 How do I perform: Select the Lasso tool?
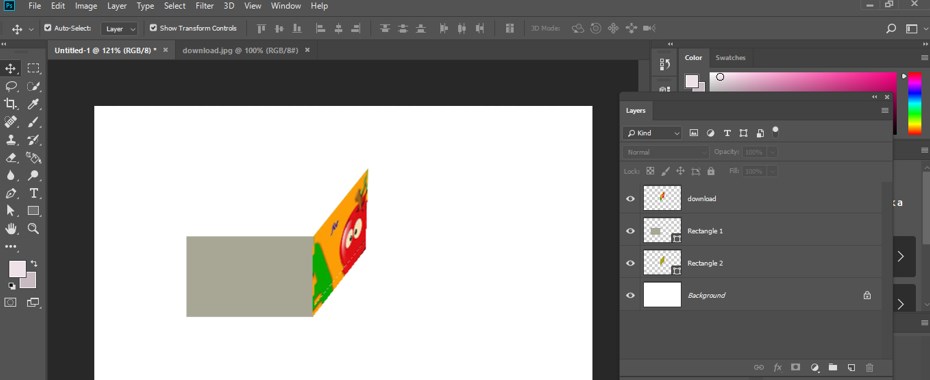click(11, 87)
